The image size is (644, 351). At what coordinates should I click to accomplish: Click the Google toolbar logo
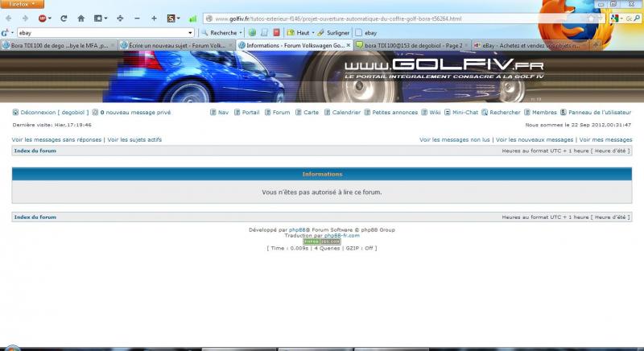[5, 33]
